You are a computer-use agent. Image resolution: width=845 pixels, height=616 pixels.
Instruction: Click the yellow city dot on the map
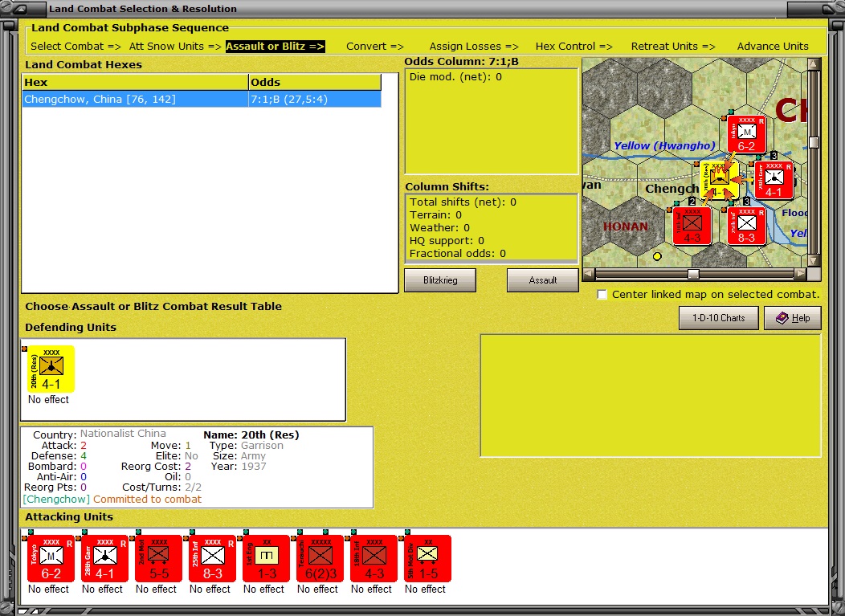[657, 256]
